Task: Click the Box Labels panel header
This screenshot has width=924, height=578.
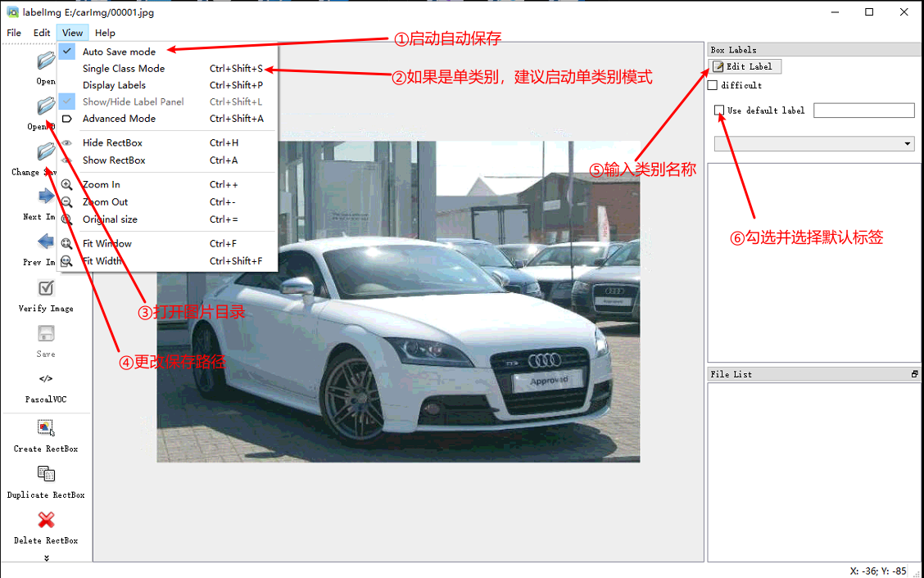Action: coord(813,50)
